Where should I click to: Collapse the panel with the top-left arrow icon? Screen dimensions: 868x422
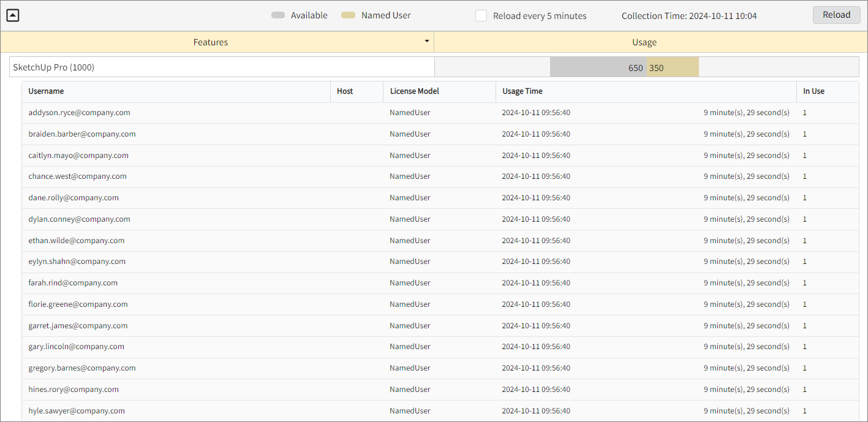(13, 15)
